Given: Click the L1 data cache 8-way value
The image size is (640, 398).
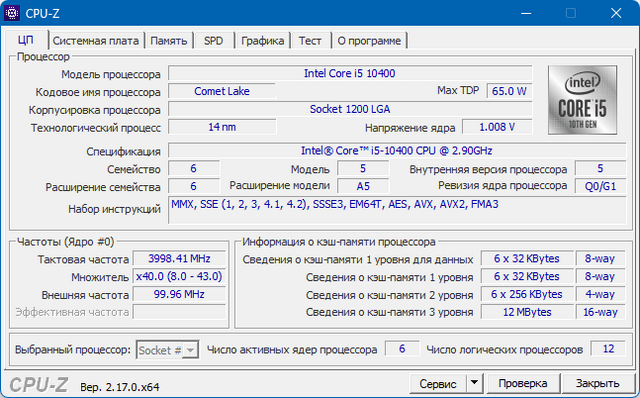Looking at the screenshot, I should (x=600, y=259).
